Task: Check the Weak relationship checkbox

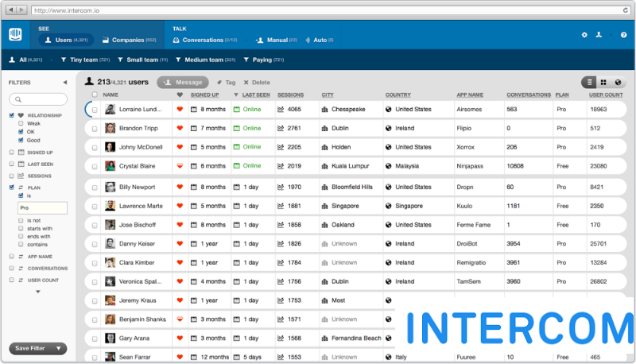Action: pos(21,124)
